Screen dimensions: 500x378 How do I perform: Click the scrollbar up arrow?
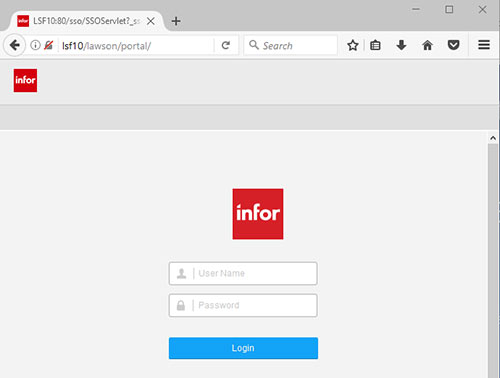[493, 138]
